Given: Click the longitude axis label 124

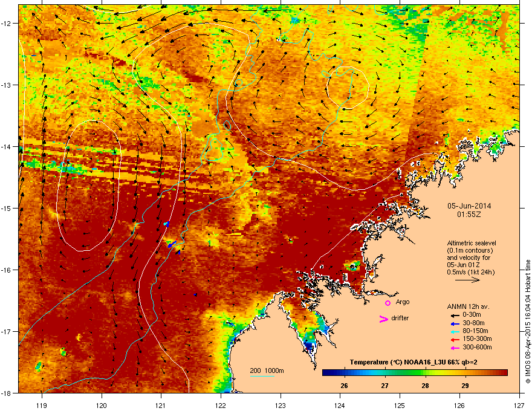Looking at the screenshot, I should click(340, 405).
